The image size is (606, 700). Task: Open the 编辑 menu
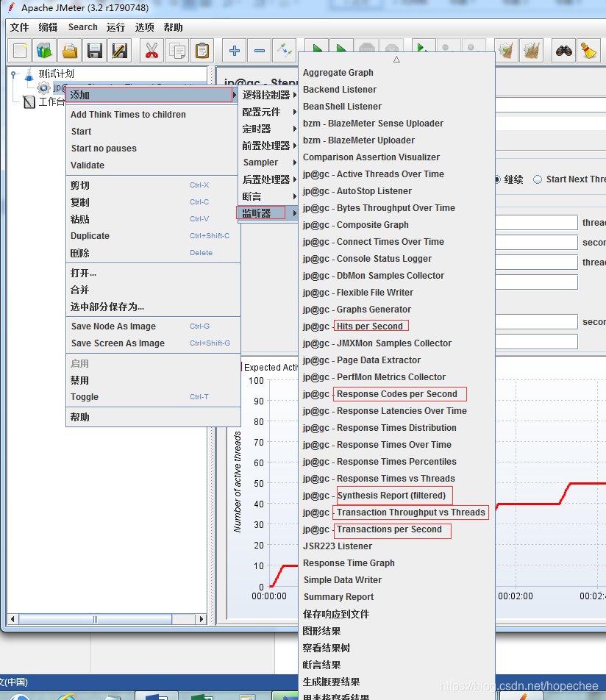48,27
